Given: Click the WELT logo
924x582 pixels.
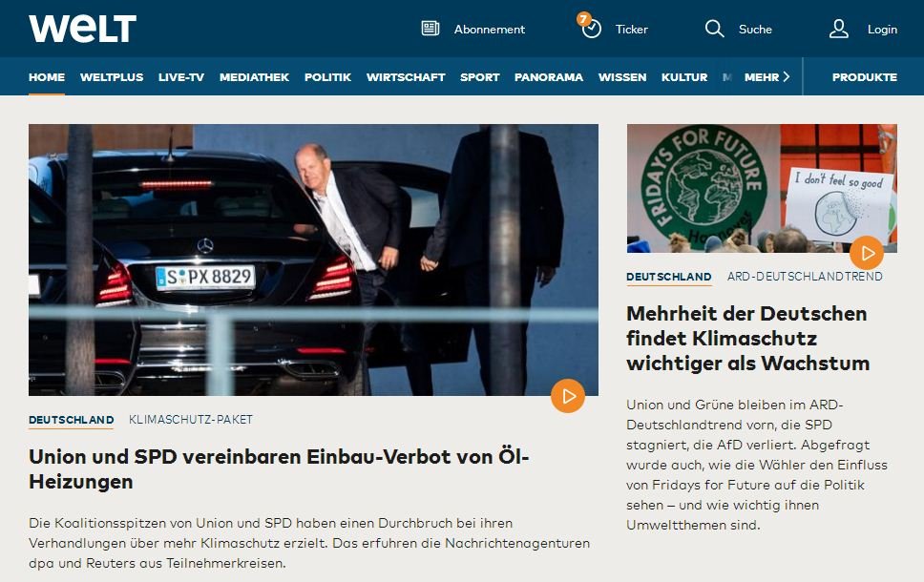Looking at the screenshot, I should click(82, 29).
